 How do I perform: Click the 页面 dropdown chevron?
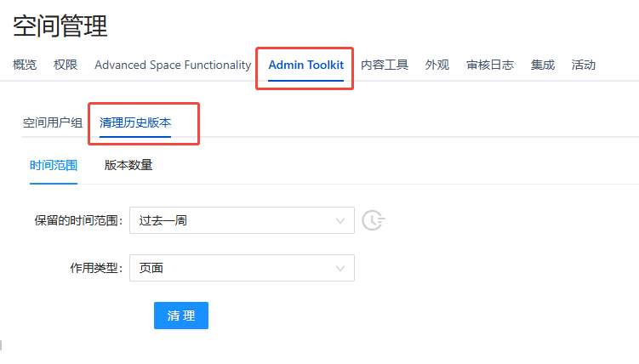(x=340, y=268)
